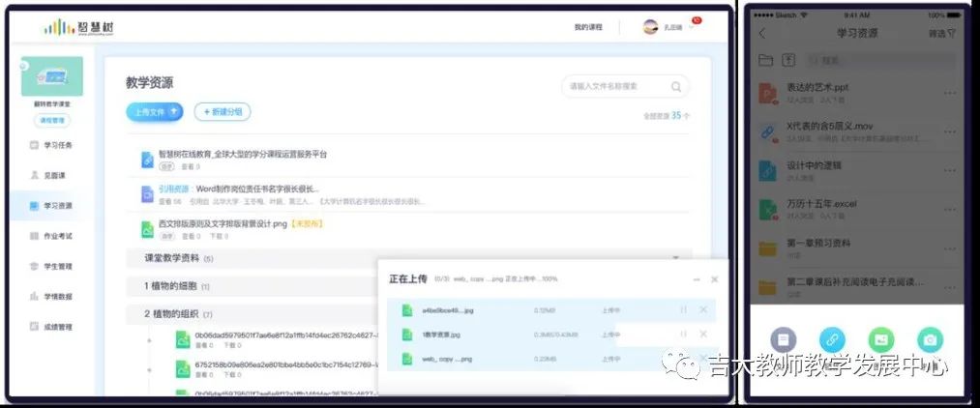Collapse the 2 植物的组织 section
Screen dimensions: 980x408
point(179,314)
